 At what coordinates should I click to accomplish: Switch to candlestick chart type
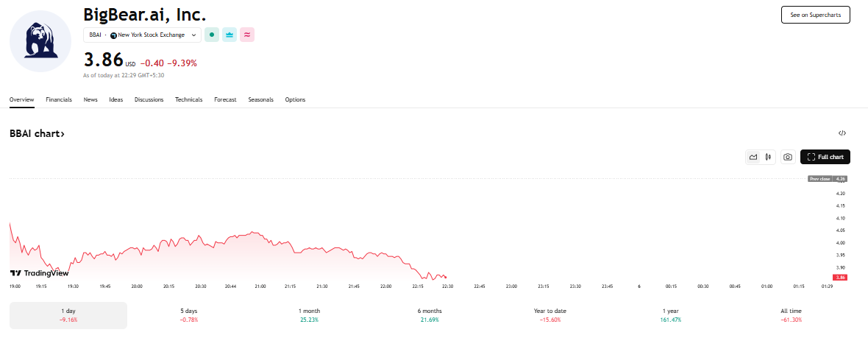[x=768, y=157]
